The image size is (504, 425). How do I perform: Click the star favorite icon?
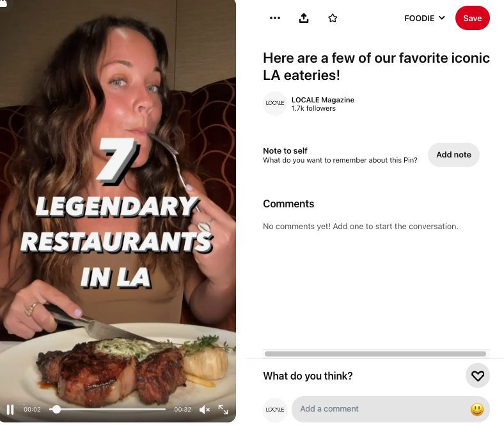(x=333, y=18)
